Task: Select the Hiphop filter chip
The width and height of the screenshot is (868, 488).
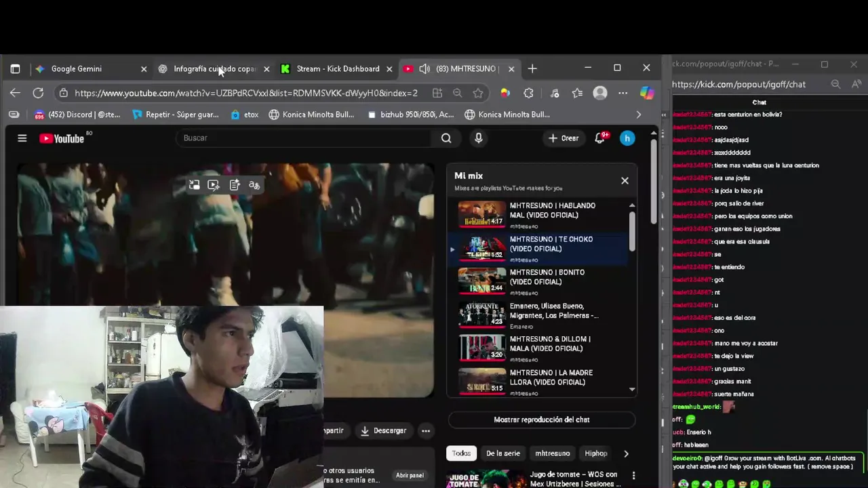Action: pos(596,453)
